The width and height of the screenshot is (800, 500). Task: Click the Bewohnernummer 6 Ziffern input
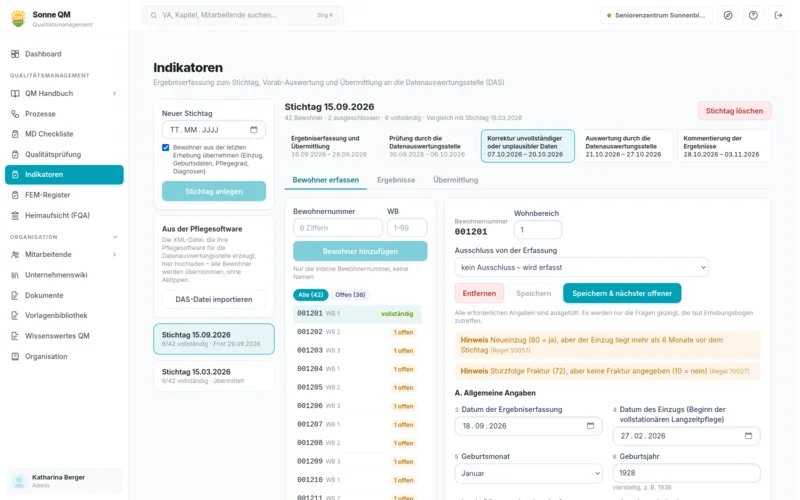338,228
